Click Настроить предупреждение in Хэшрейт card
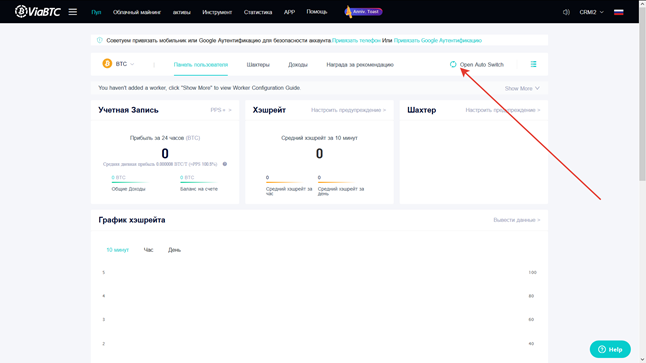Viewport: 646px width, 363px height. 348,110
